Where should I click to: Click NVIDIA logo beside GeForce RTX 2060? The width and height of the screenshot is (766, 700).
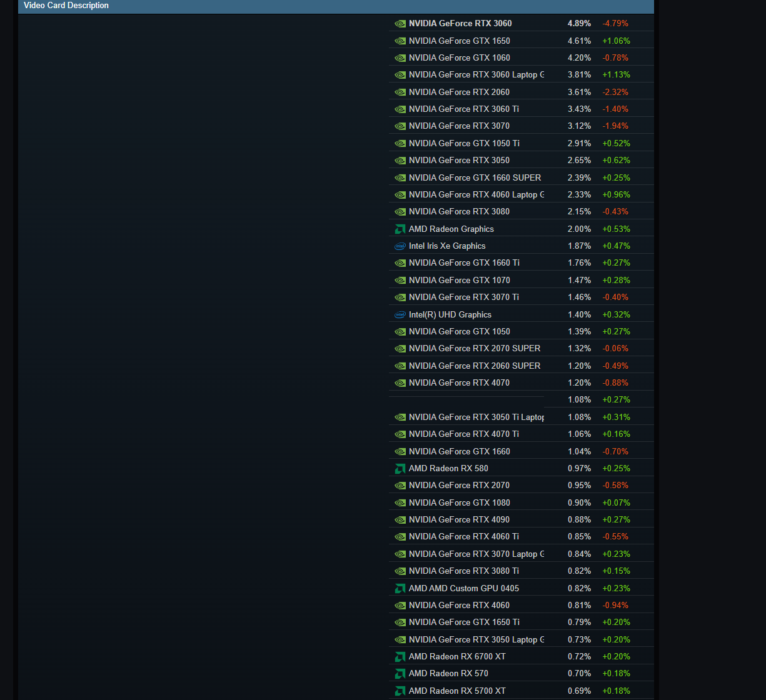(400, 92)
